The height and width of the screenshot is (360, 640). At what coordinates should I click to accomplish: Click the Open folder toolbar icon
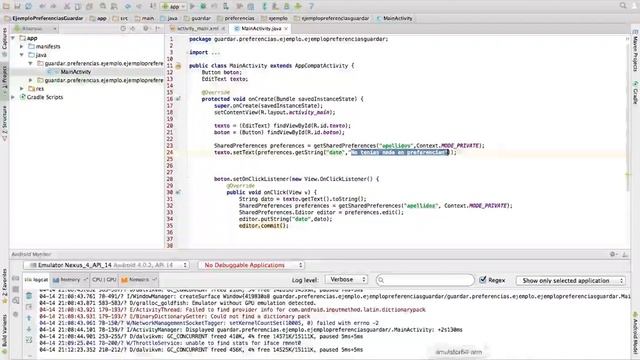(x=6, y=6)
